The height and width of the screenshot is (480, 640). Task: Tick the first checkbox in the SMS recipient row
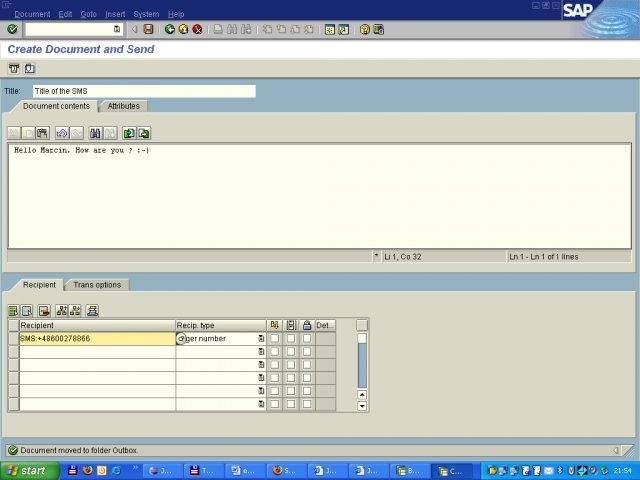(x=275, y=339)
